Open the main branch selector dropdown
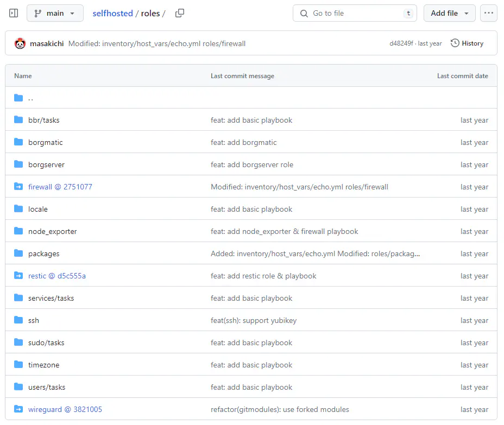Screen dimensions: 504x425 pyautogui.click(x=54, y=13)
